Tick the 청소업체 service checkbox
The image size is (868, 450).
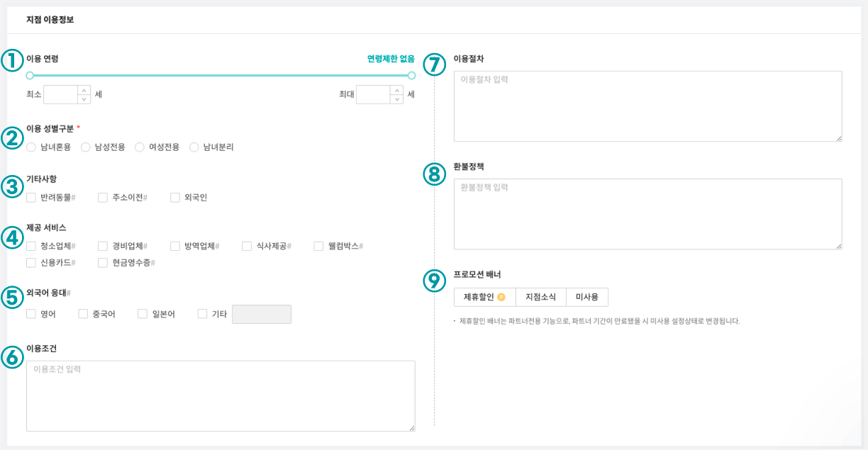(31, 246)
